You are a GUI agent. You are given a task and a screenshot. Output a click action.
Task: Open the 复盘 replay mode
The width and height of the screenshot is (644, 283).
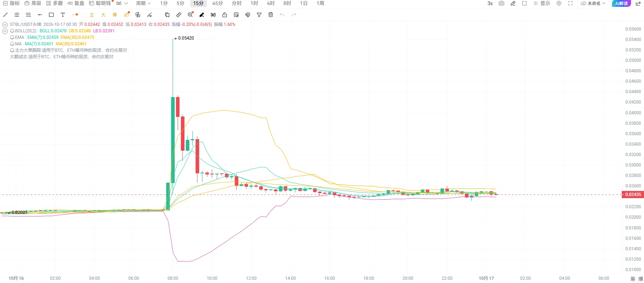(76, 3)
